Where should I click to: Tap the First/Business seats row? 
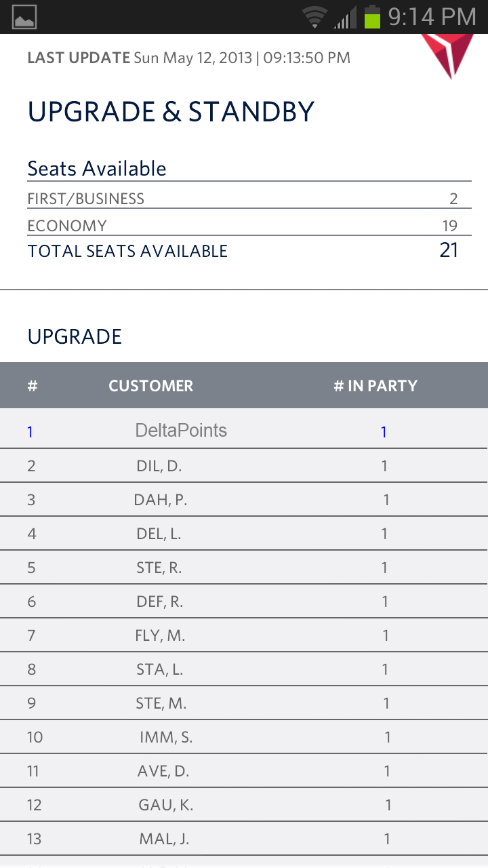244,199
